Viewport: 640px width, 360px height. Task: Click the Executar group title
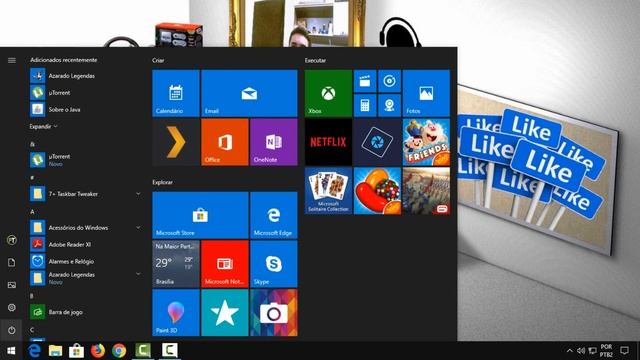pyautogui.click(x=315, y=60)
